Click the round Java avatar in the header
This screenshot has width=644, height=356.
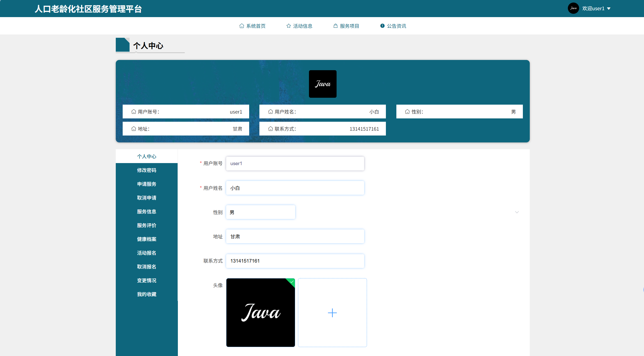tap(573, 8)
